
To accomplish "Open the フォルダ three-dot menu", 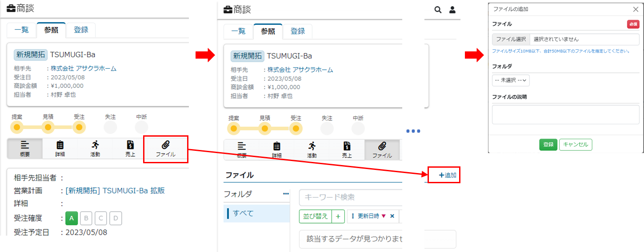I will click(286, 194).
